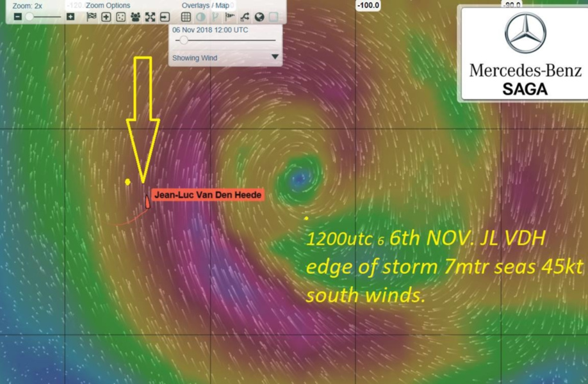588x384 pixels.
Task: Toggle the faded square overlay icon
Action: [274, 17]
